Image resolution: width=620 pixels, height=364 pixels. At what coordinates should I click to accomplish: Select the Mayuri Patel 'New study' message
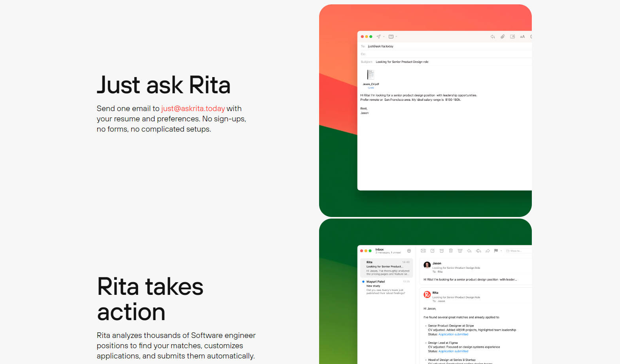tap(386, 287)
